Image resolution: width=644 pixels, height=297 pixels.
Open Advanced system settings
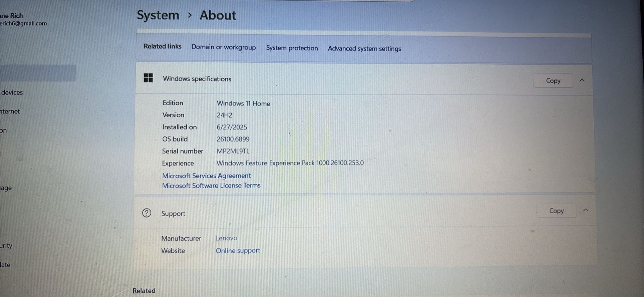point(364,49)
